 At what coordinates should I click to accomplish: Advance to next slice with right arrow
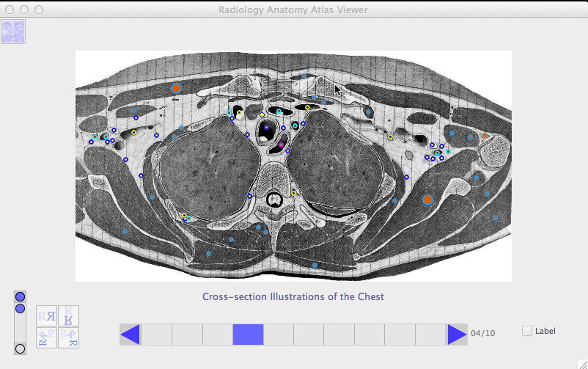tap(457, 335)
